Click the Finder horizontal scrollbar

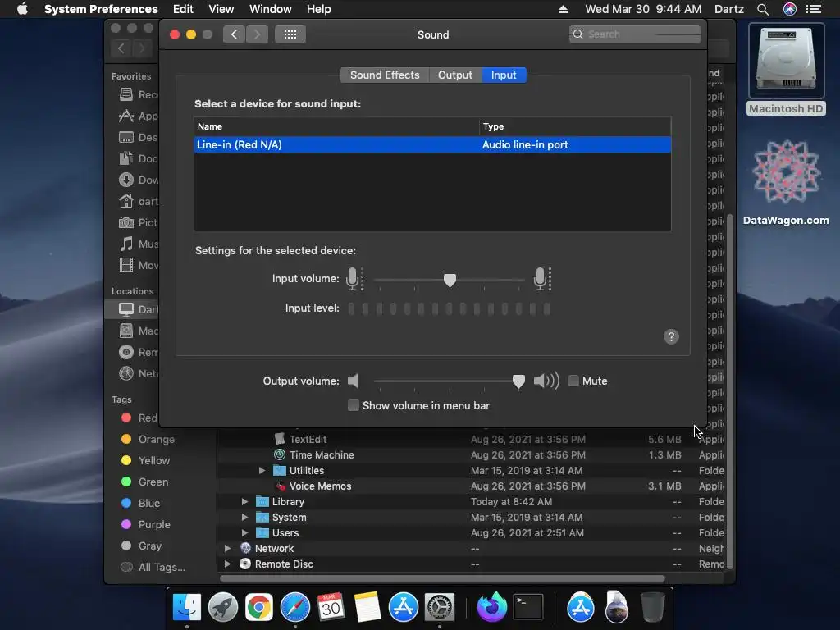pos(442,578)
